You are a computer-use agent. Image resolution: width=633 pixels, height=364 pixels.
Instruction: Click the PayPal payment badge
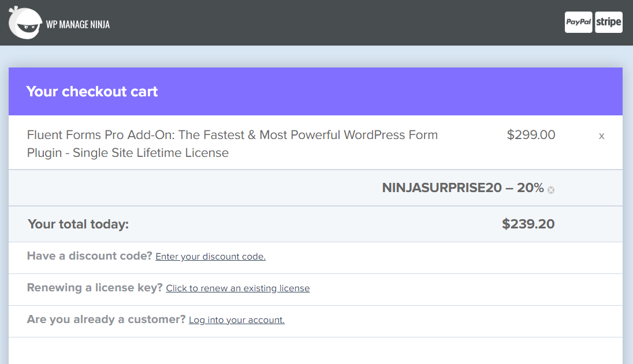(578, 22)
